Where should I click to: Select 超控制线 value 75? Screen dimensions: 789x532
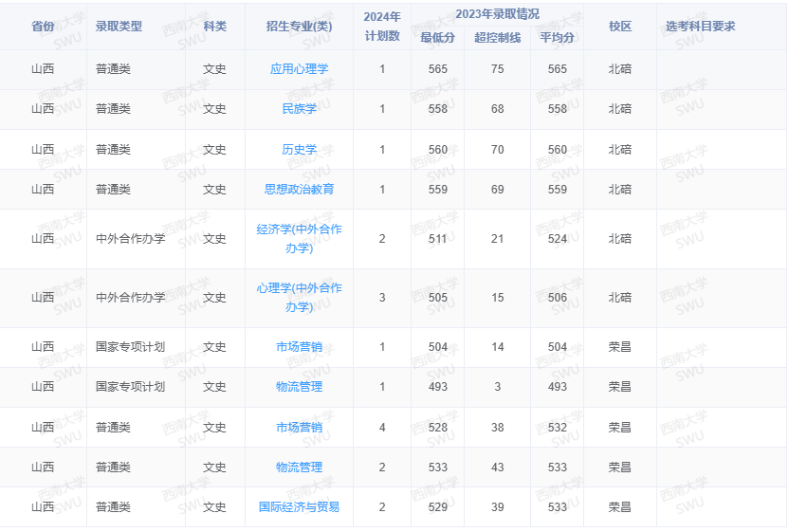click(497, 69)
